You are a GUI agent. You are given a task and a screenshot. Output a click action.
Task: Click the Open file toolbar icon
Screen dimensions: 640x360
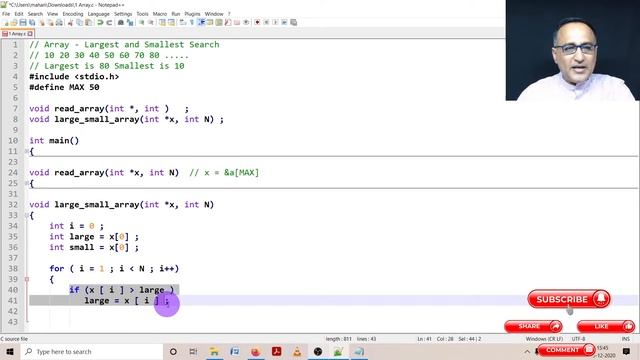14,22
